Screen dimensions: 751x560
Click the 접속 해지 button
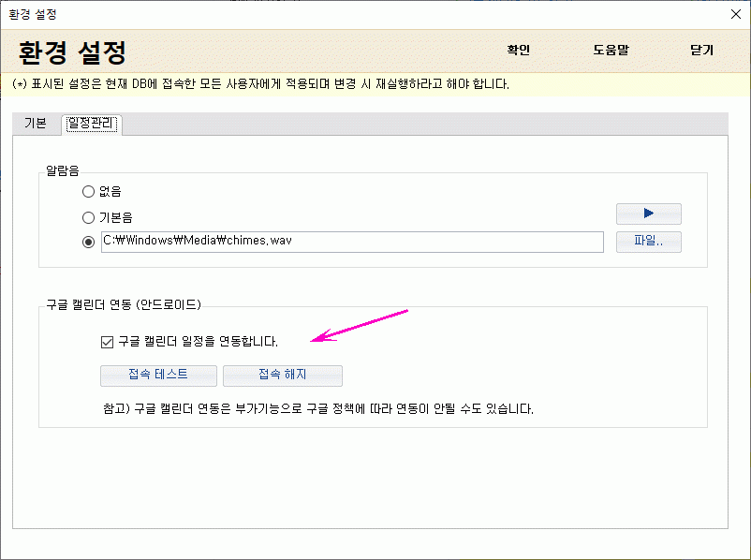tap(283, 376)
